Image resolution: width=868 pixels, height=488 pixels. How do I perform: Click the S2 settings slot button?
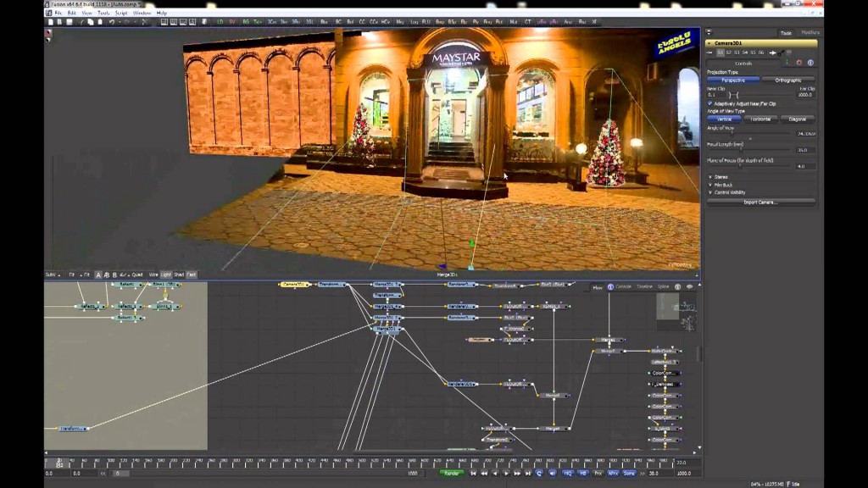(x=728, y=53)
